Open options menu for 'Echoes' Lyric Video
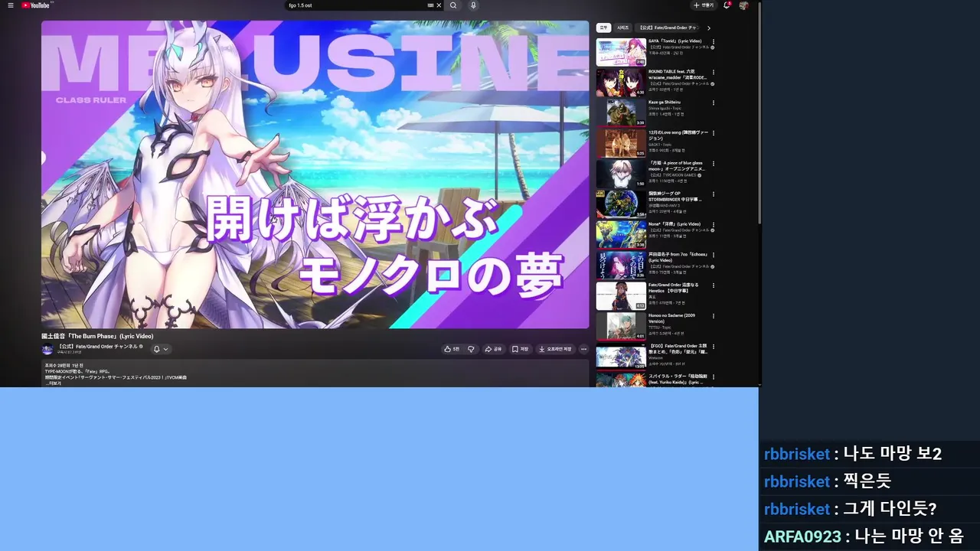 pos(713,256)
